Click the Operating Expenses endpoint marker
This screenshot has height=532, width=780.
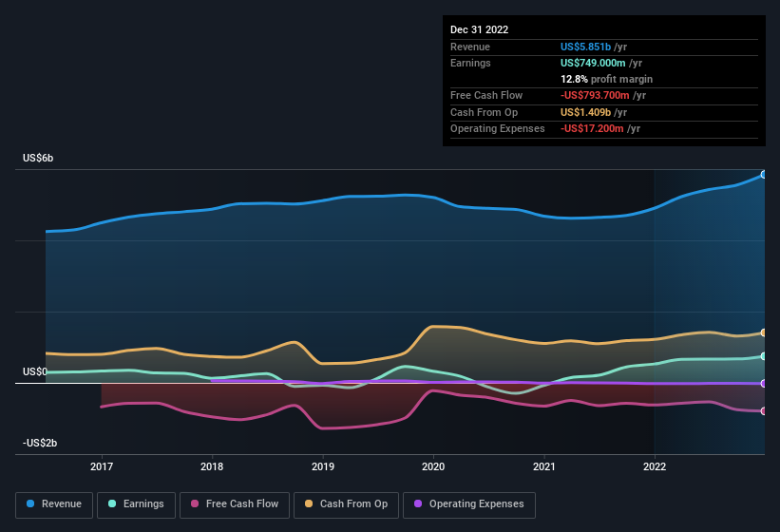click(x=763, y=384)
